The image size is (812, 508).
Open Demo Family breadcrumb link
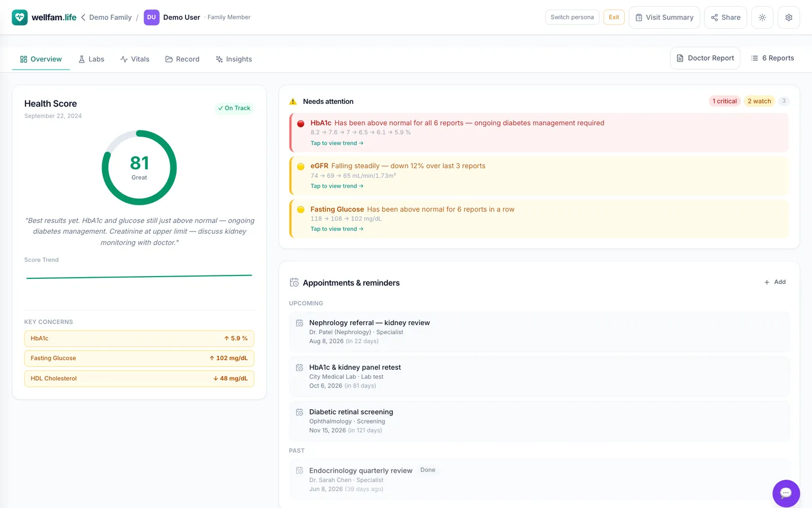(x=110, y=17)
